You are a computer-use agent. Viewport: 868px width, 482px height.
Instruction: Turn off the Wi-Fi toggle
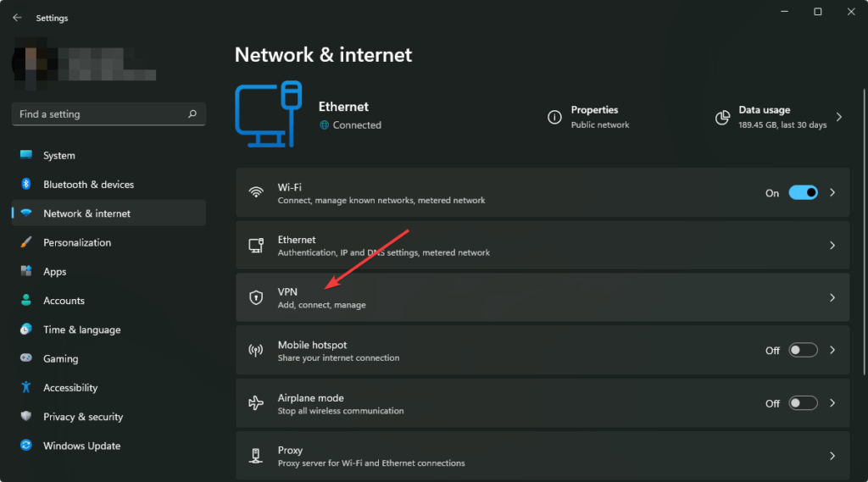(804, 192)
